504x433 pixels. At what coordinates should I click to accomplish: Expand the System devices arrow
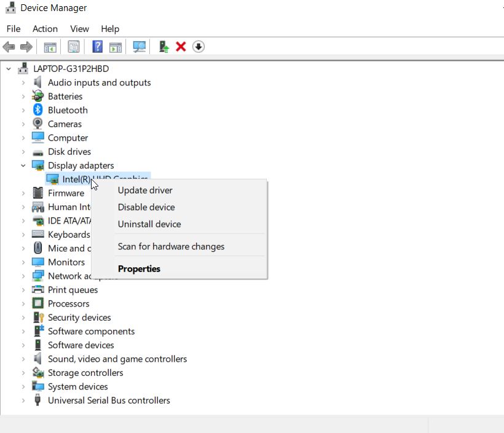[x=23, y=386]
